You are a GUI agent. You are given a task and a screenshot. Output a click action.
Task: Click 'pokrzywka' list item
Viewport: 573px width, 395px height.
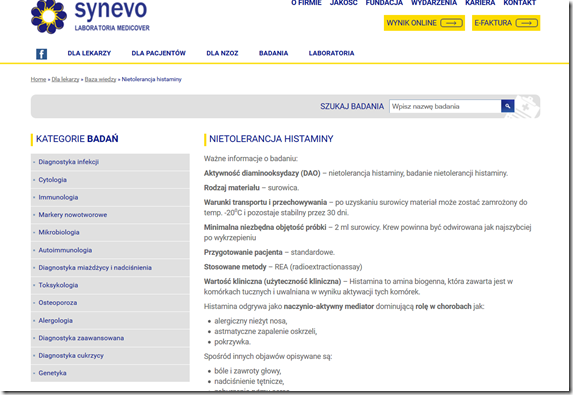[x=232, y=342]
